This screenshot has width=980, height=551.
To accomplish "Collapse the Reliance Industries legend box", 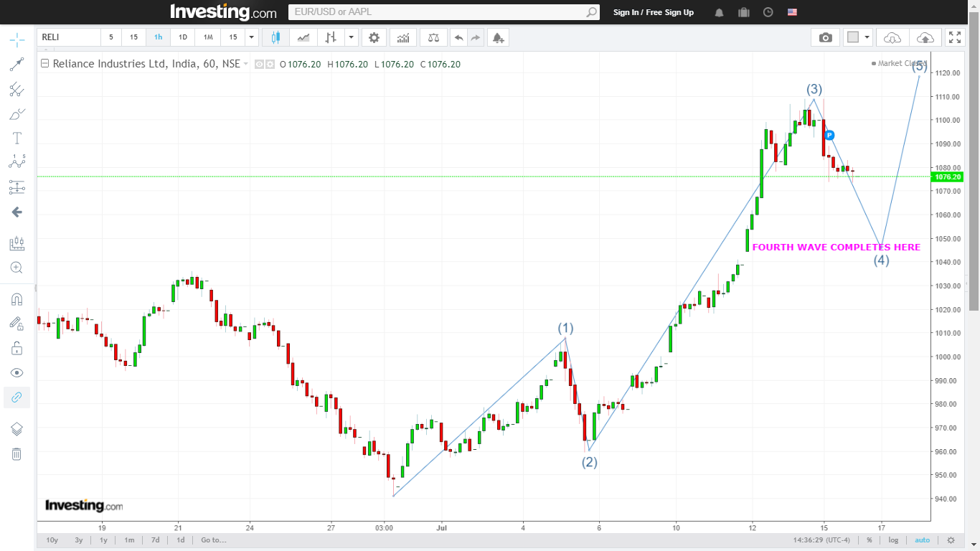I will 44,63.
